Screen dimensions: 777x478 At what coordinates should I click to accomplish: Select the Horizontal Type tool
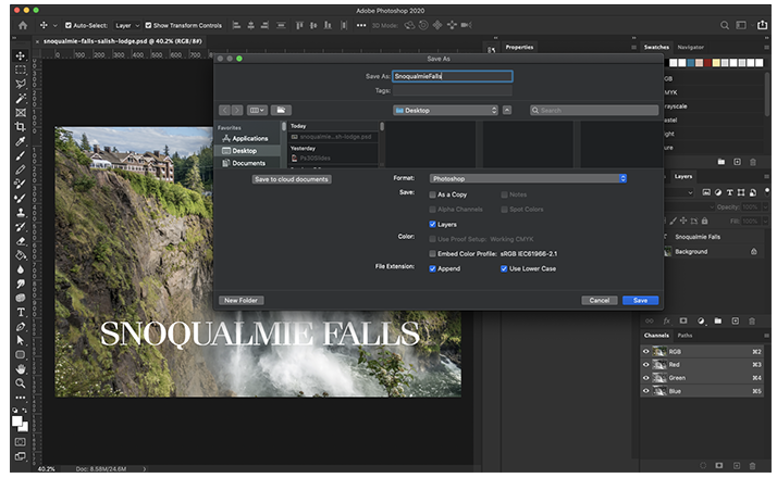click(20, 312)
